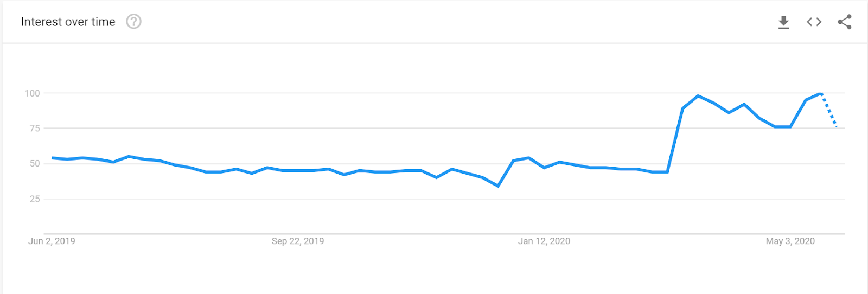Viewport: 868px width, 294px height.
Task: Share the Interest over time chart
Action: click(845, 22)
